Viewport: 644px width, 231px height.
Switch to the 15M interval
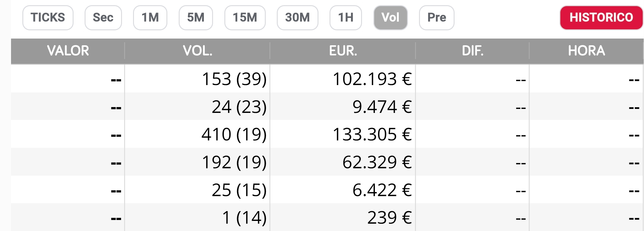click(x=245, y=18)
